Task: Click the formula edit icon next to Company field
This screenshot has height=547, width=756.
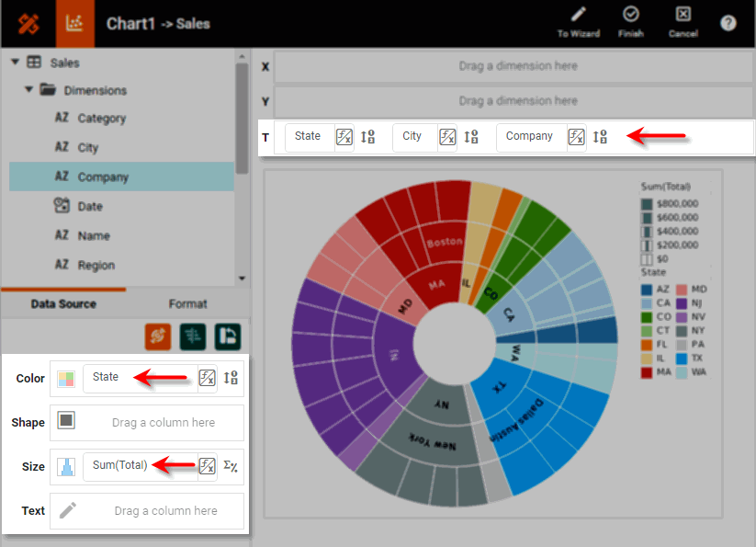Action: pyautogui.click(x=576, y=137)
